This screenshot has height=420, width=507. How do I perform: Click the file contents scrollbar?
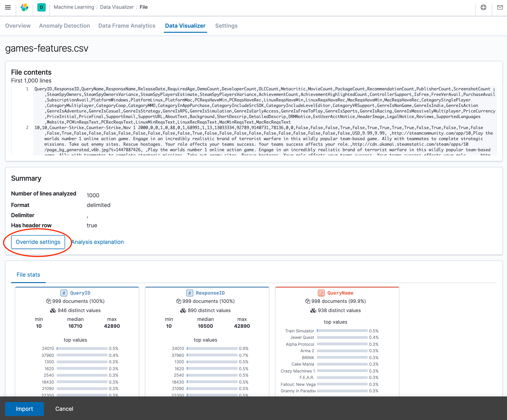tap(494, 90)
